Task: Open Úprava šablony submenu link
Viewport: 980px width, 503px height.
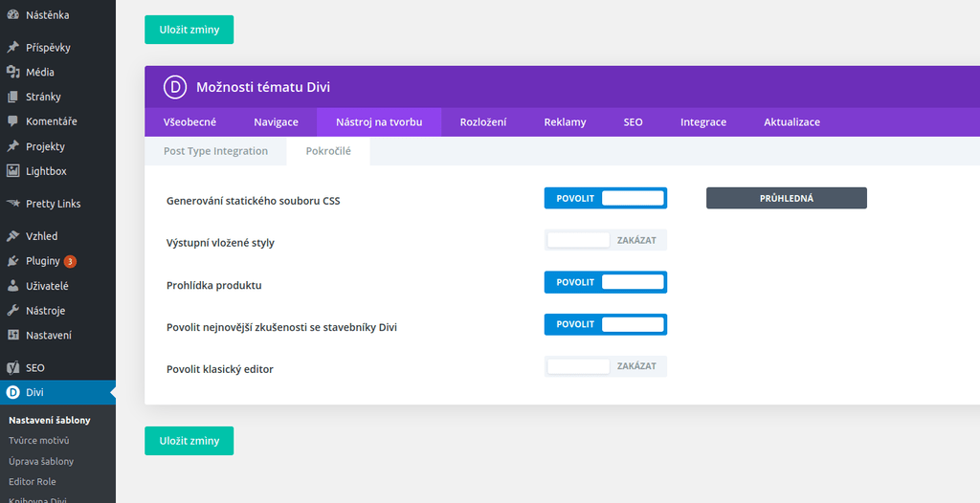Action: [41, 461]
